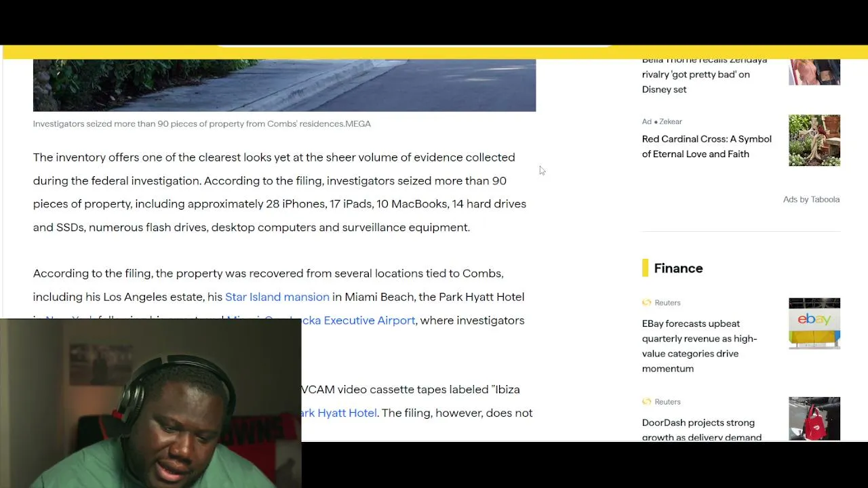Click the DoorDash story thumbnail
The width and height of the screenshot is (868, 488).
click(x=814, y=419)
